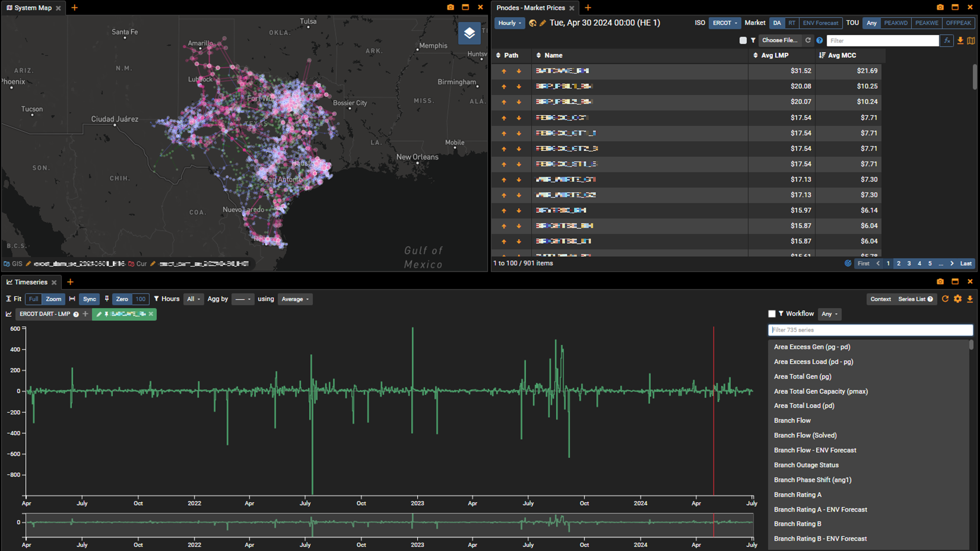
Task: Click the fx formula button
Action: point(947,41)
